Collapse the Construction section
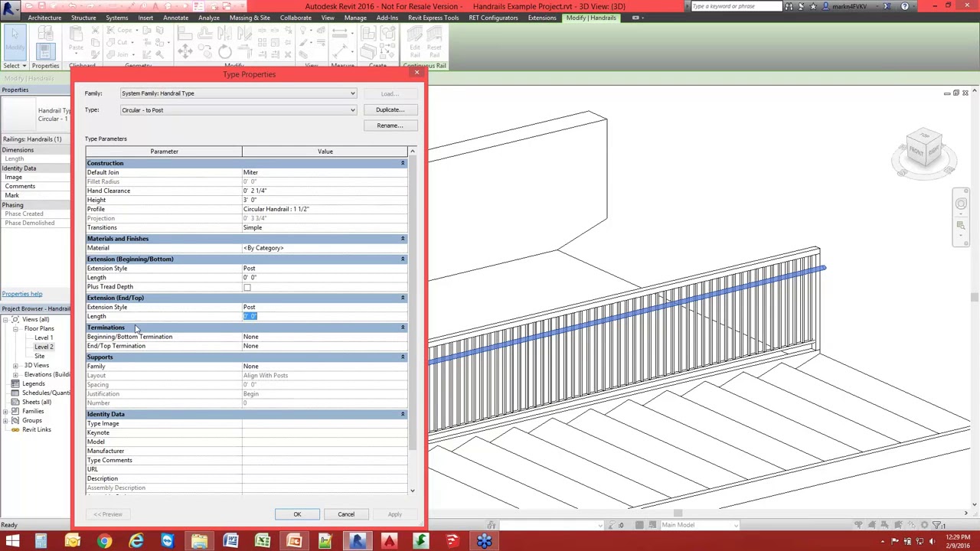Image resolution: width=980 pixels, height=551 pixels. pyautogui.click(x=403, y=163)
